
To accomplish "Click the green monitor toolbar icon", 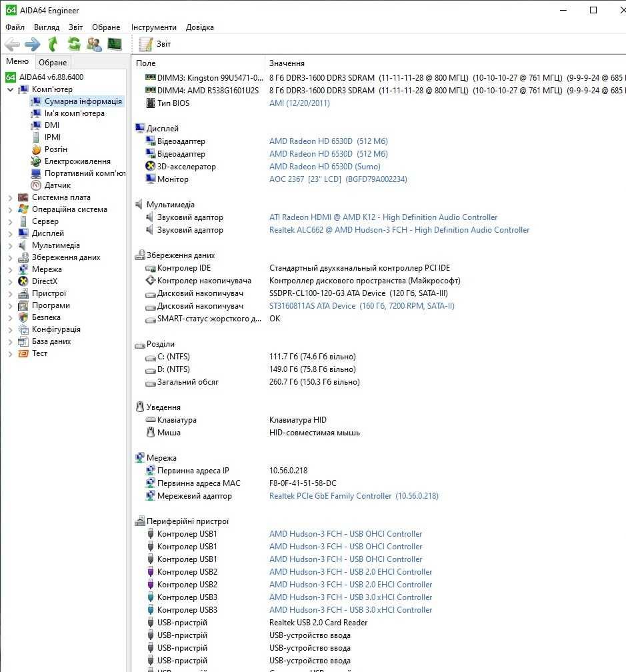I will pos(115,44).
